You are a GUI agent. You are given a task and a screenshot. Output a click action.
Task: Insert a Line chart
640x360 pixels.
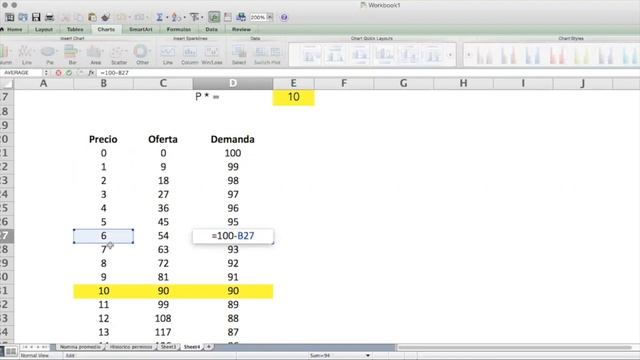[x=26, y=55]
